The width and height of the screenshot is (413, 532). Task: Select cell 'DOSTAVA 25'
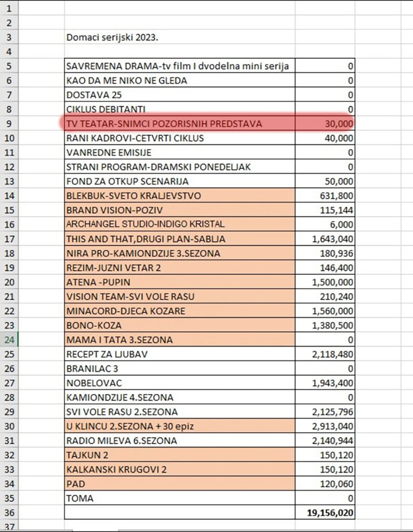[x=180, y=95]
